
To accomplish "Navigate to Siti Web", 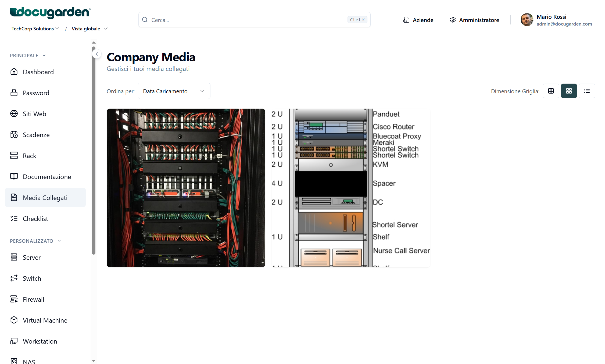I will (45, 114).
